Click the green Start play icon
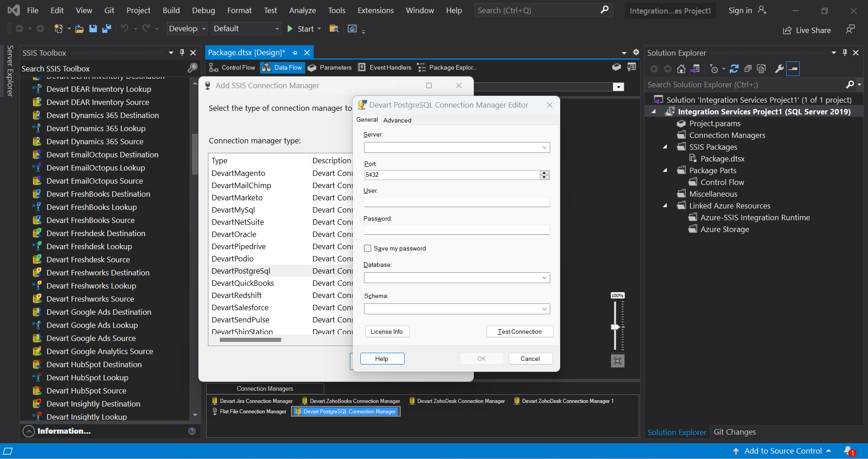The width and height of the screenshot is (868, 459). [x=290, y=29]
